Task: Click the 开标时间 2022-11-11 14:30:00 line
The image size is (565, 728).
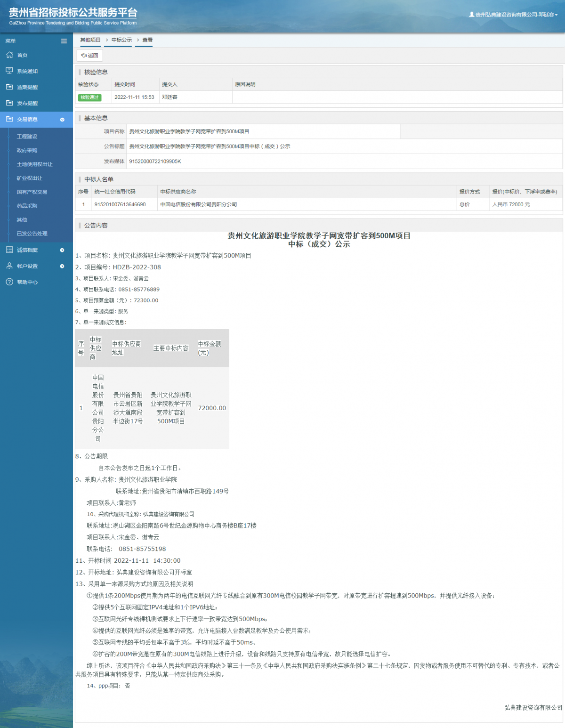Action: click(x=128, y=561)
